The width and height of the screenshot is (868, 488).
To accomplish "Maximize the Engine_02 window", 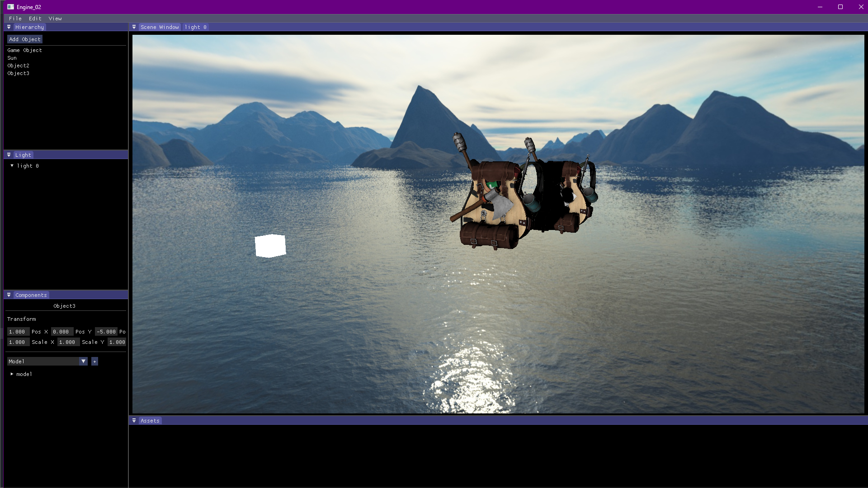I will tap(840, 7).
